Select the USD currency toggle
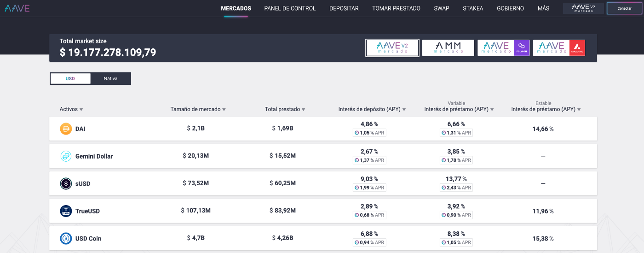This screenshot has width=644, height=253. point(70,79)
